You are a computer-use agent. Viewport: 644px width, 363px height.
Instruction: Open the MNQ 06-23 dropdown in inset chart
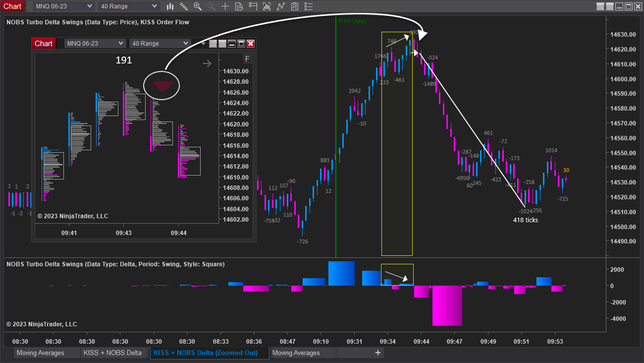point(96,44)
